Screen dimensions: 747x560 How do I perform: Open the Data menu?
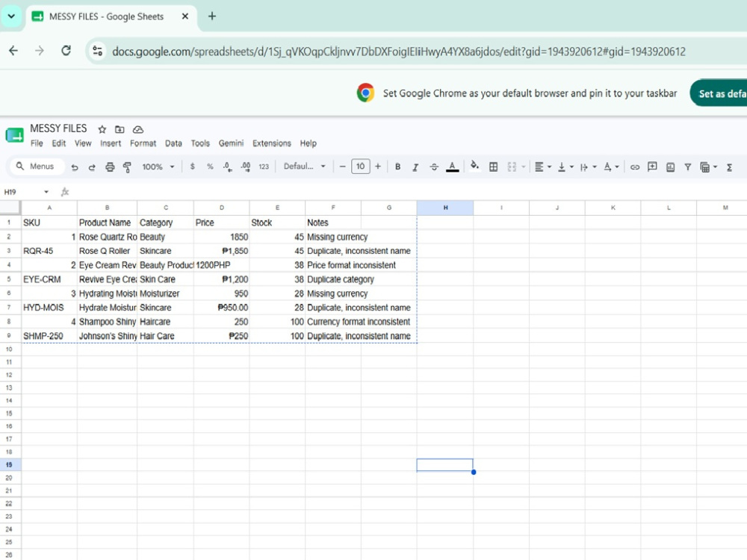(173, 143)
